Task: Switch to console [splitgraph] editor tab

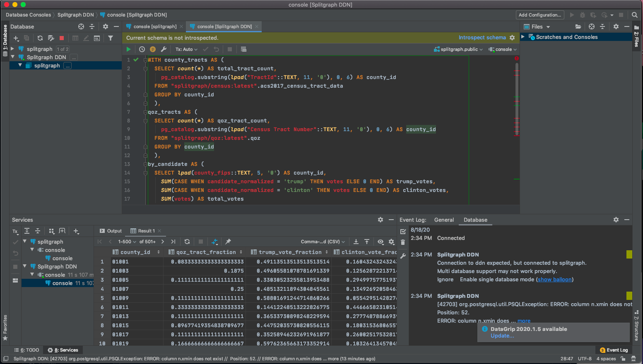Action: 155,26
